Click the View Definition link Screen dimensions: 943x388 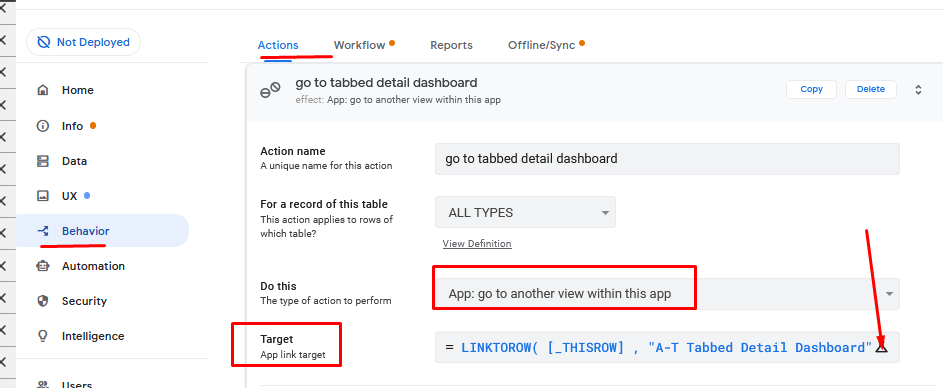(477, 244)
